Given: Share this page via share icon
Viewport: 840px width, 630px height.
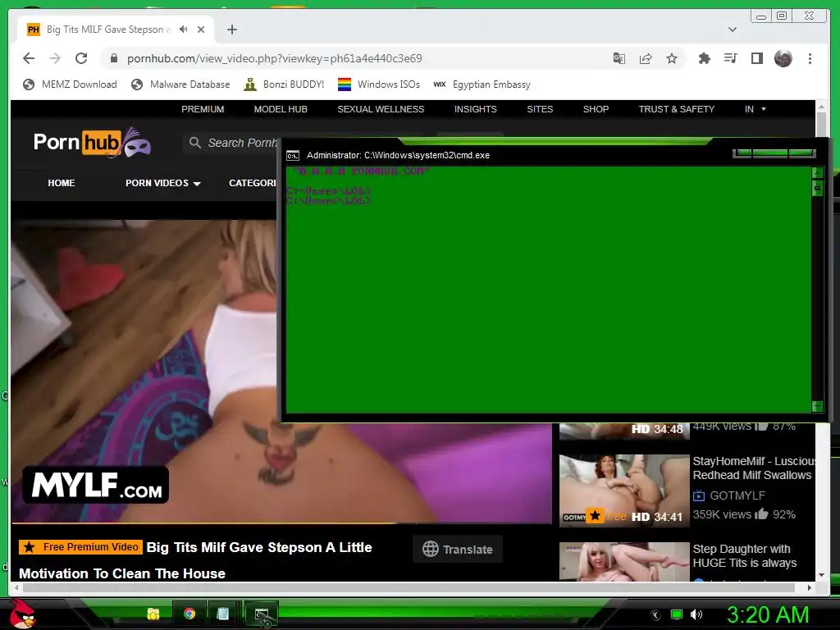Looking at the screenshot, I should pyautogui.click(x=646, y=58).
